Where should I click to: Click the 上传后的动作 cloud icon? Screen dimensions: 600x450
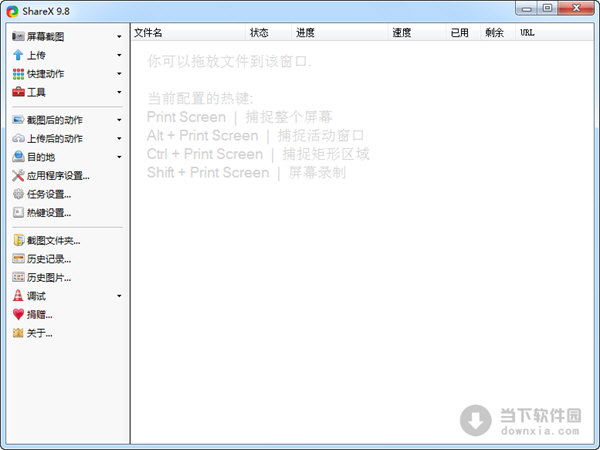tap(18, 138)
